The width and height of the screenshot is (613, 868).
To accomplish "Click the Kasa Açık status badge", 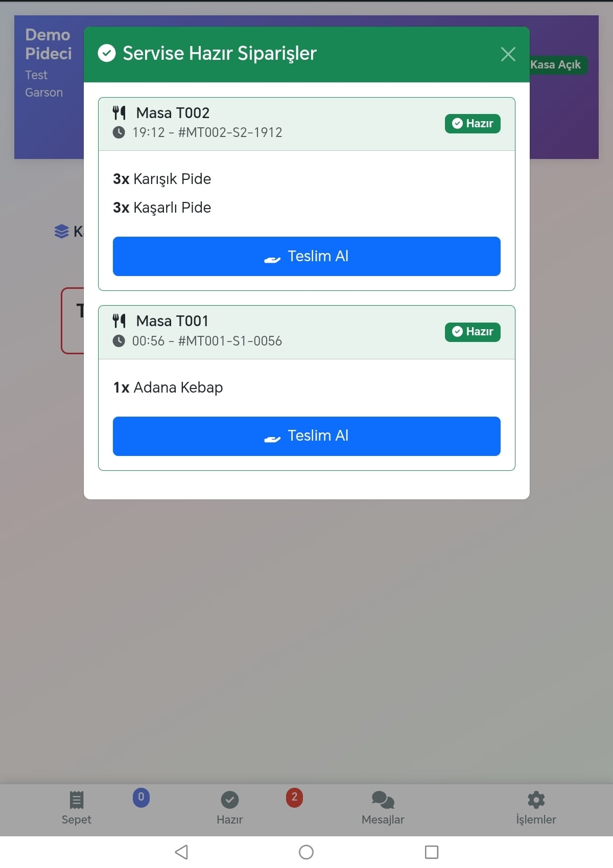I will (x=555, y=65).
